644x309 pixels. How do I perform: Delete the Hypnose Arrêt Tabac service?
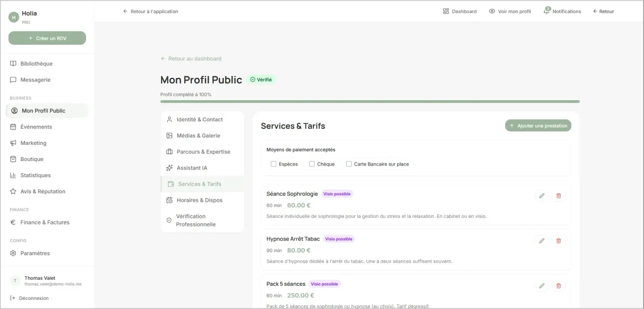(558, 241)
